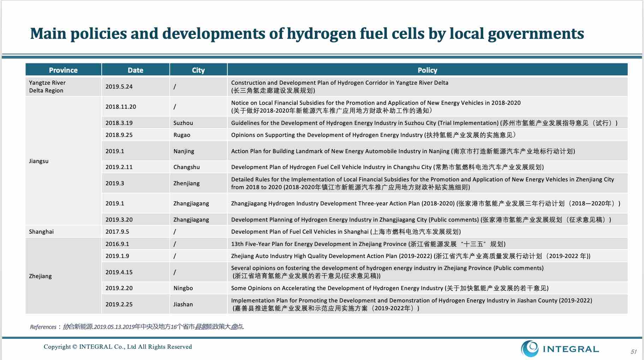644x360 pixels.
Task: Select the Ningbo city cell
Action: [198, 288]
